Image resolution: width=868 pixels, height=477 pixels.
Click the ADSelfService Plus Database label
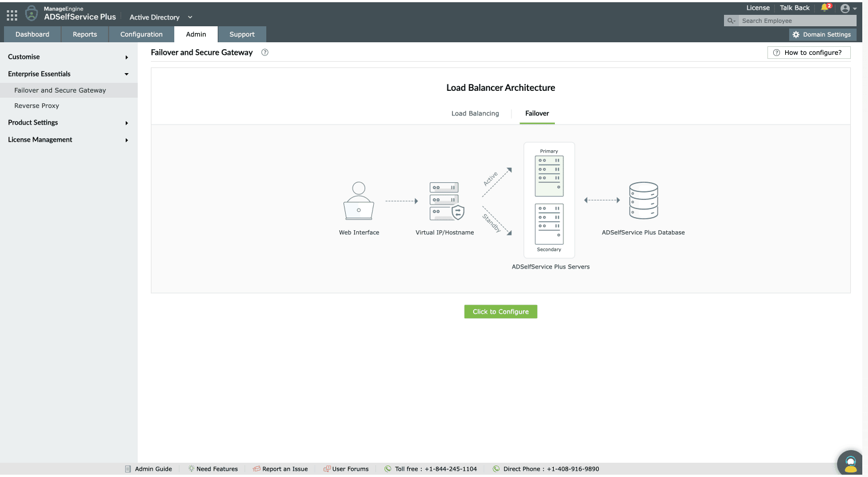pyautogui.click(x=643, y=233)
